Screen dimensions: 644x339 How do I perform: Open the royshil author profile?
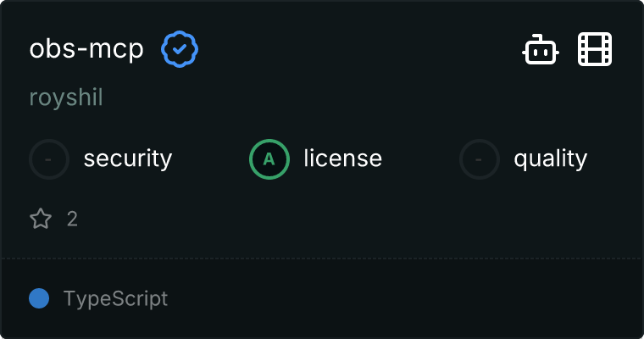tap(66, 97)
